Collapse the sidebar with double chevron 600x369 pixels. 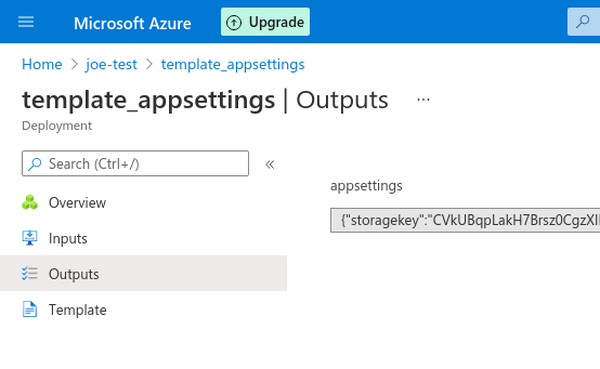[x=270, y=164]
